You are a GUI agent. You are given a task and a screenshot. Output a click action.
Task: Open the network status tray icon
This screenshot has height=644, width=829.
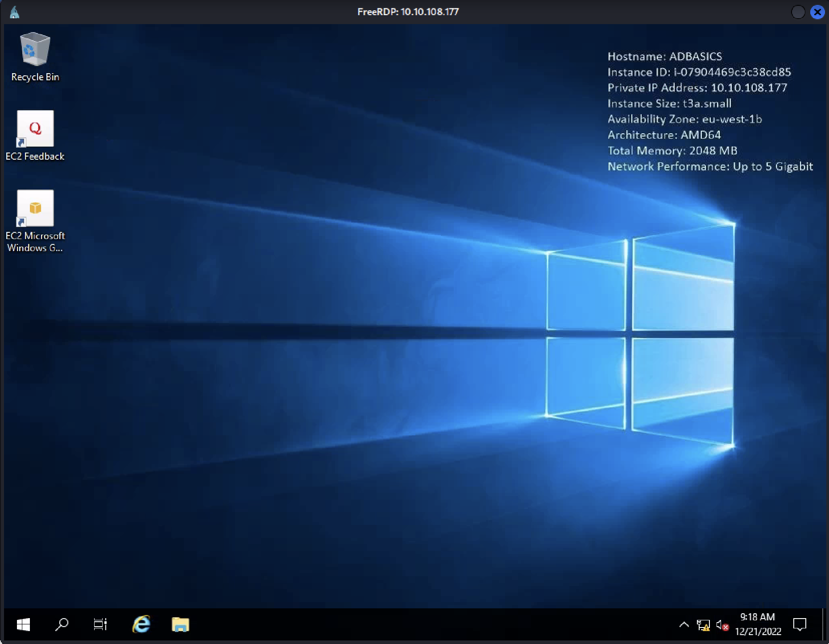pyautogui.click(x=704, y=625)
